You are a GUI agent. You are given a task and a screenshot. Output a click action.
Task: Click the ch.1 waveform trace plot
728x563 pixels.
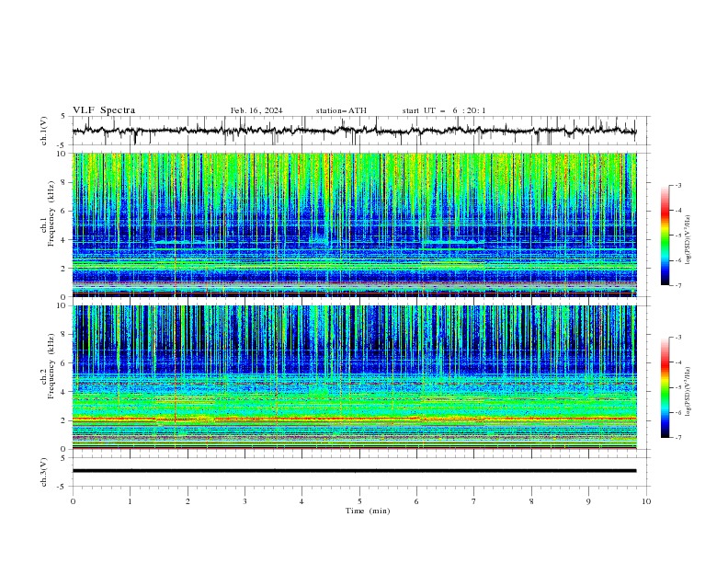(354, 131)
